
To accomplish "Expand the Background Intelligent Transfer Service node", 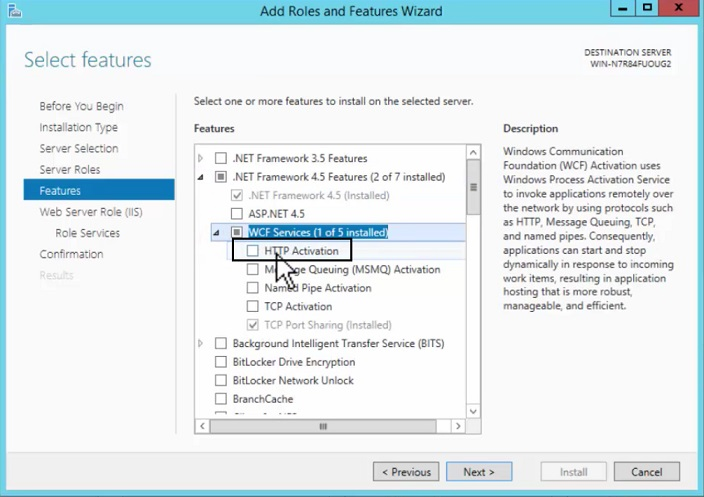I will tap(201, 343).
